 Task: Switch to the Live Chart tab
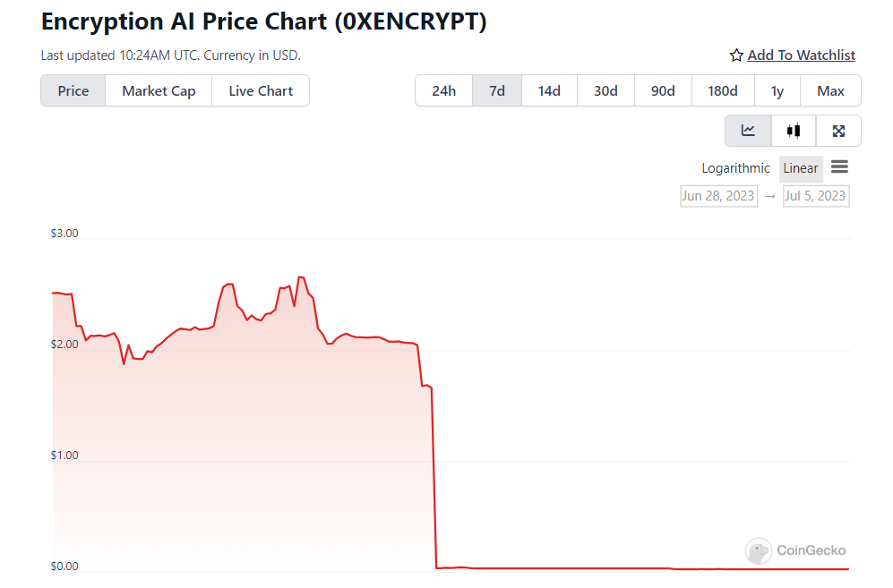pyautogui.click(x=261, y=91)
